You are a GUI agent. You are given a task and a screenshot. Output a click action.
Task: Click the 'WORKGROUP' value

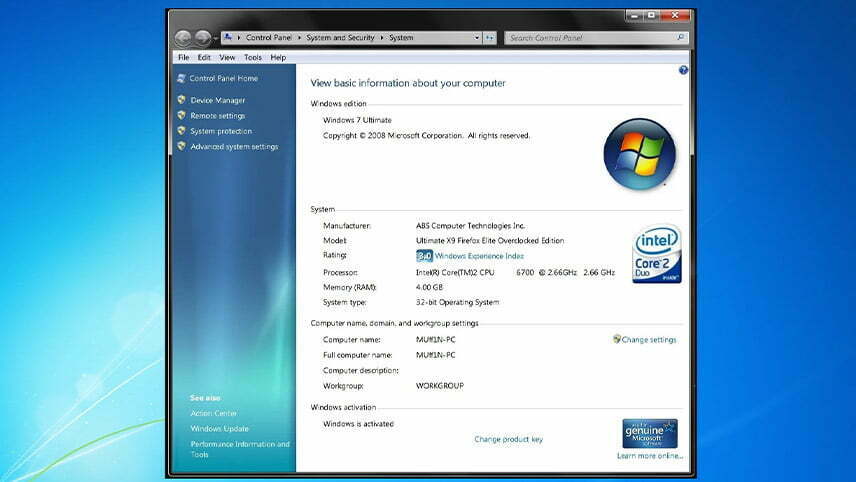[x=439, y=385]
